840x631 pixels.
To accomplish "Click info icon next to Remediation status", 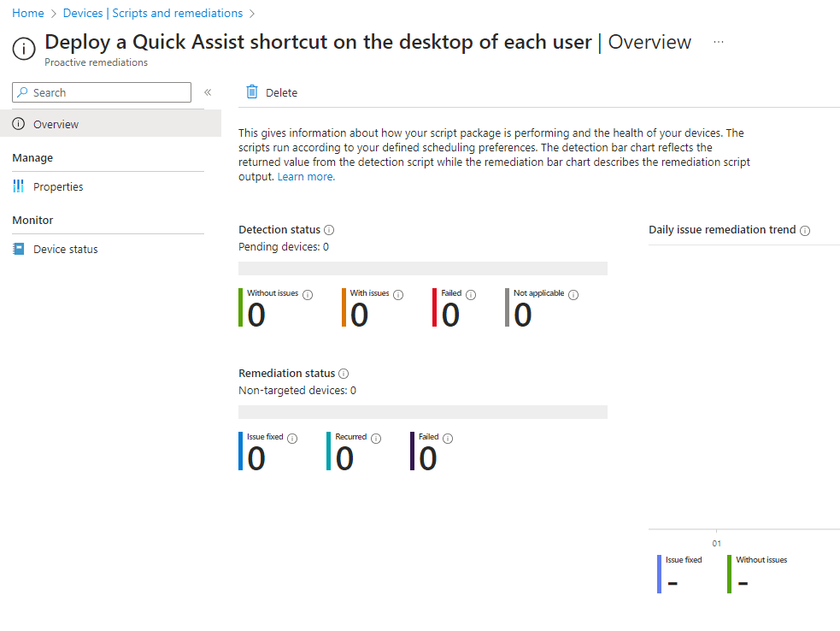I will tap(344, 374).
